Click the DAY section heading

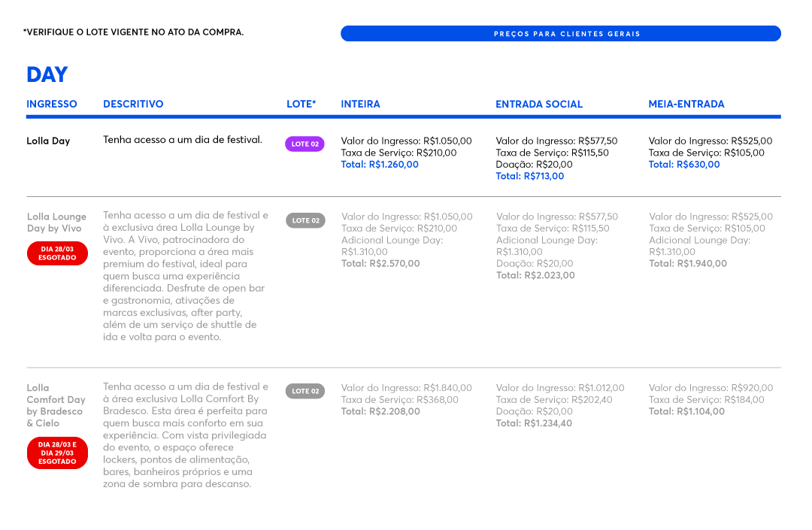47,74
